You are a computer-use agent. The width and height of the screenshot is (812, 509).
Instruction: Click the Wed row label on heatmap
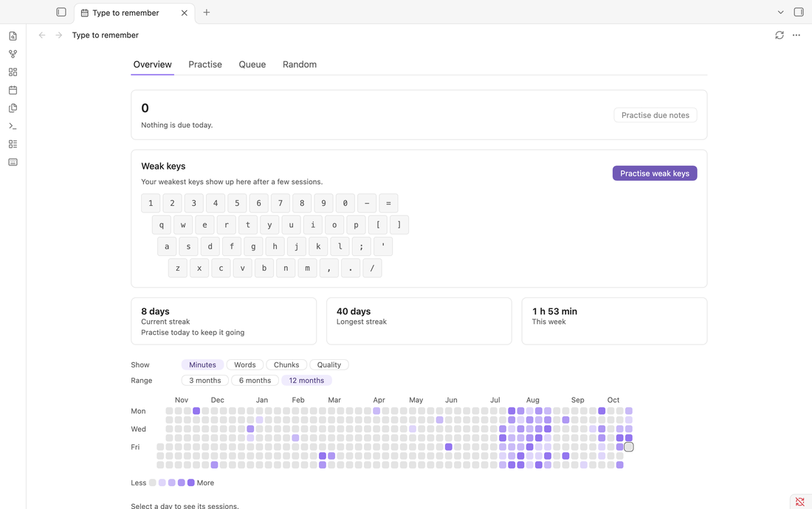(x=138, y=429)
